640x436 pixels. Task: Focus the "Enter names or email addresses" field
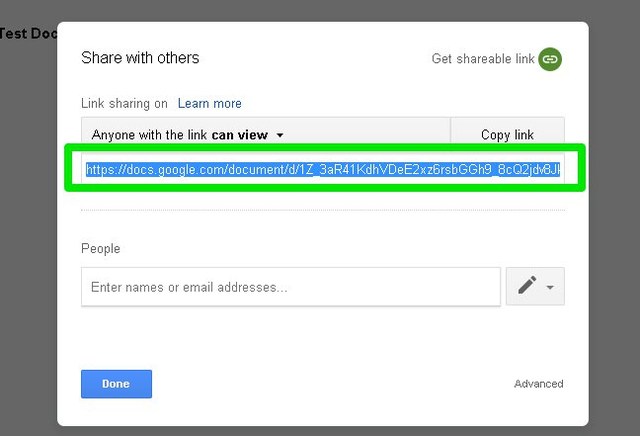click(290, 287)
